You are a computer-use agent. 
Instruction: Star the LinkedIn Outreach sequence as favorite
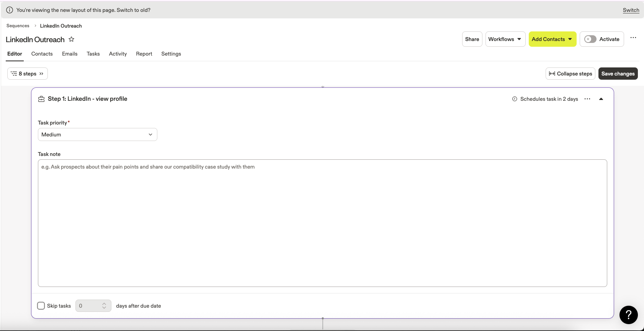point(71,39)
